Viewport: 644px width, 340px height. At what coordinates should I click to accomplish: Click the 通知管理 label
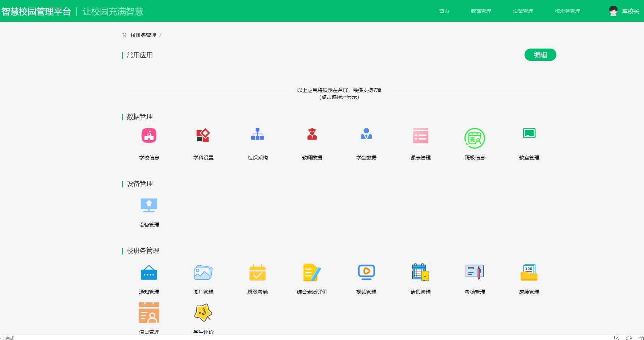pos(149,292)
